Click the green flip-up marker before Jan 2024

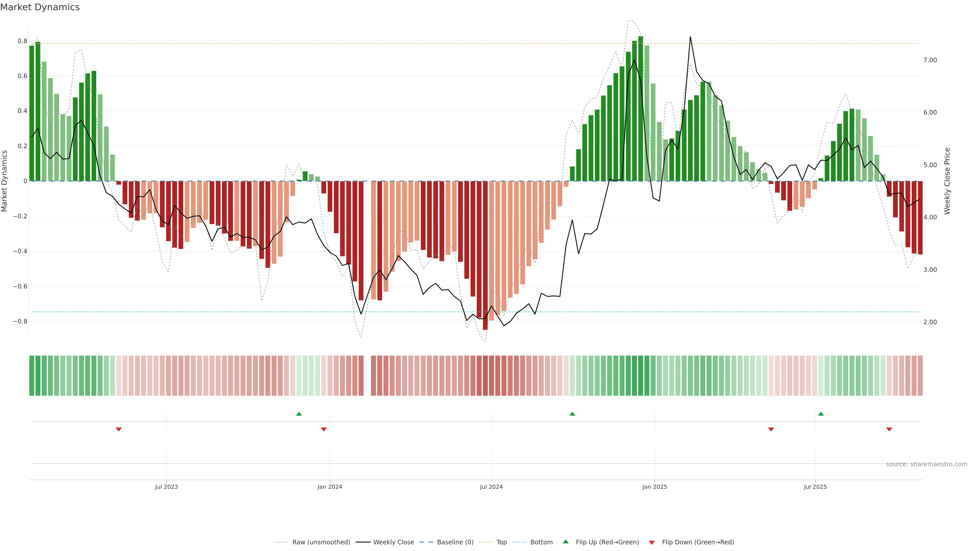pos(299,414)
